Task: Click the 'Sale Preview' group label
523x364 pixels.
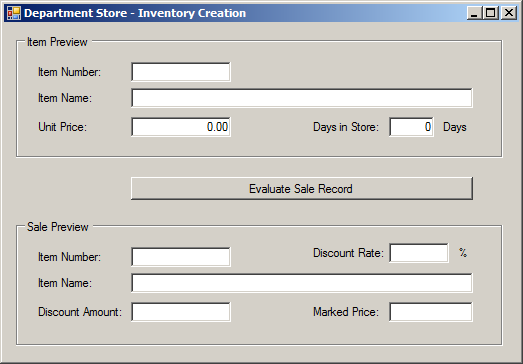Action: 58,227
